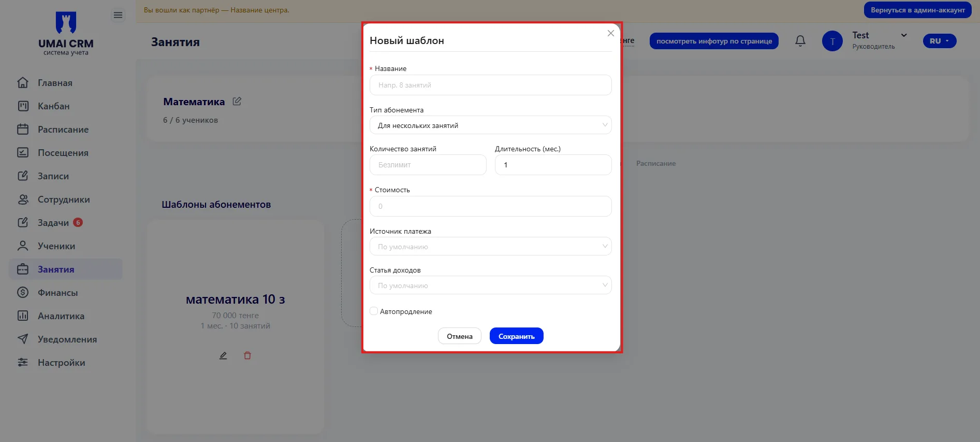
Task: Click посмотреть инфотур по странице
Action: coord(714,41)
